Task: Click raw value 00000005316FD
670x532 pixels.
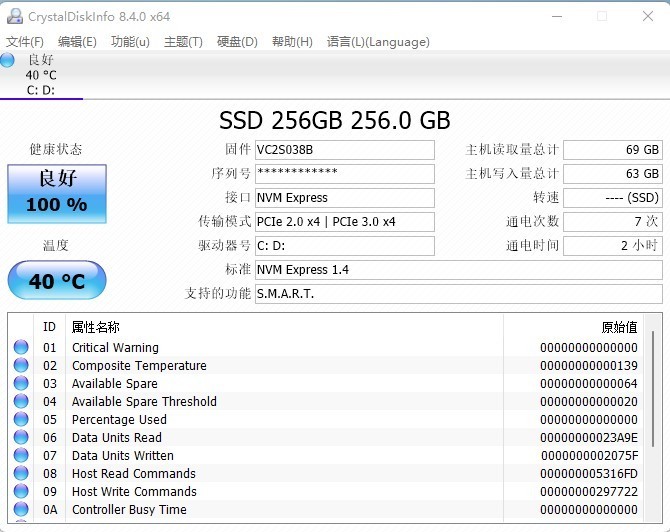Action: pyautogui.click(x=589, y=473)
